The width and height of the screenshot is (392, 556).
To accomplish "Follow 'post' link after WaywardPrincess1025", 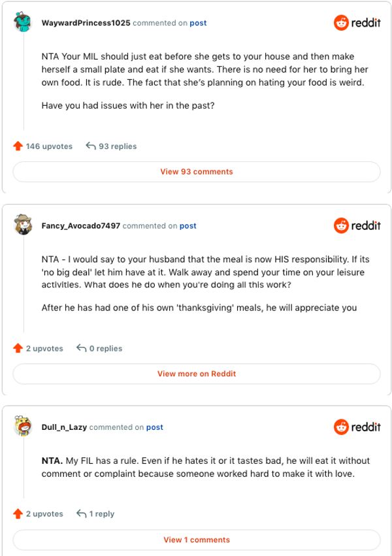I will point(198,23).
